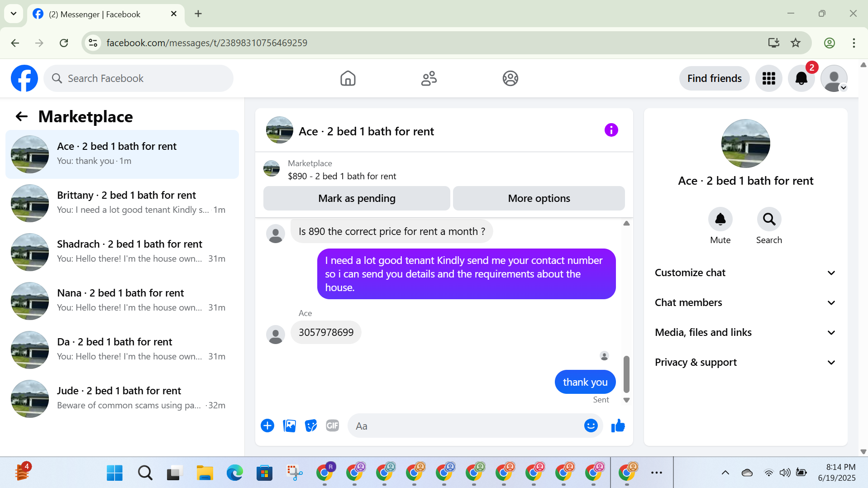Viewport: 868px width, 488px height.
Task: Open Microsoft Edge from taskbar
Action: point(234,473)
